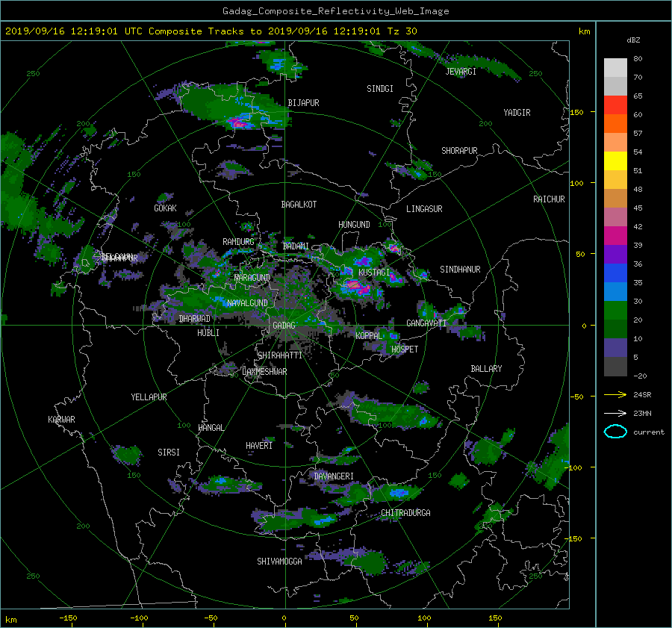This screenshot has width=672, height=628.
Task: Click the SHIRAHATTI city label
Action: click(x=280, y=355)
